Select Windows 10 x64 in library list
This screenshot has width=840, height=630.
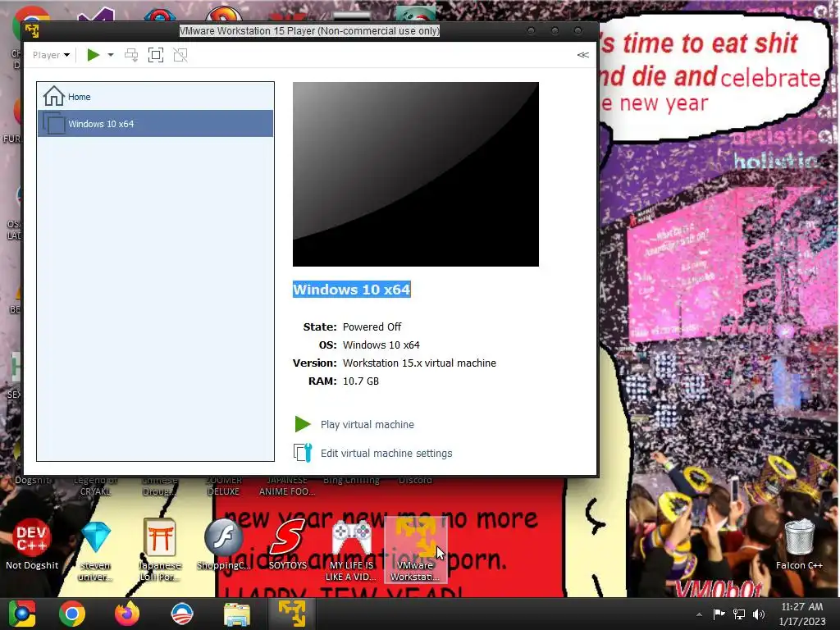coord(155,124)
